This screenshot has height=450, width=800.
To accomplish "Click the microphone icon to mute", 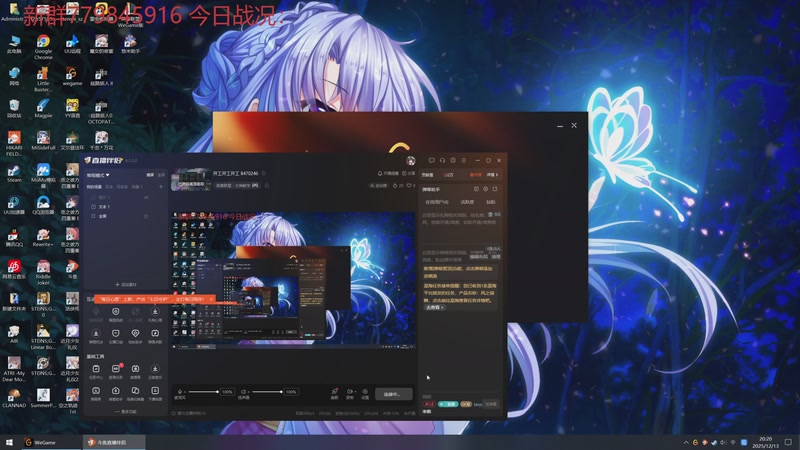I will [179, 392].
